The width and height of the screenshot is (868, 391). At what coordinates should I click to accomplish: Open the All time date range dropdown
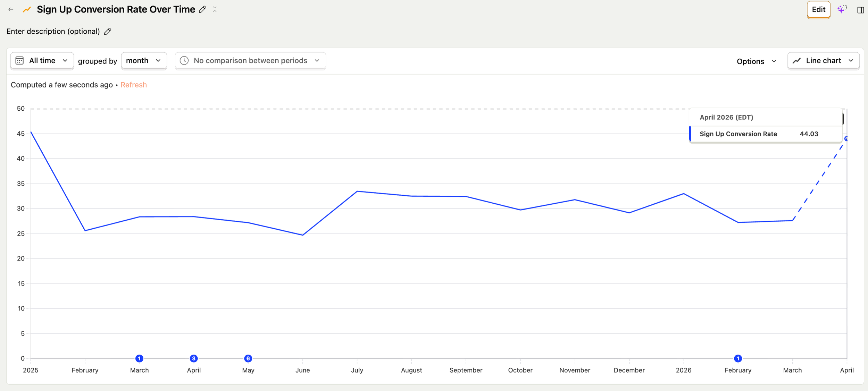pyautogui.click(x=42, y=61)
